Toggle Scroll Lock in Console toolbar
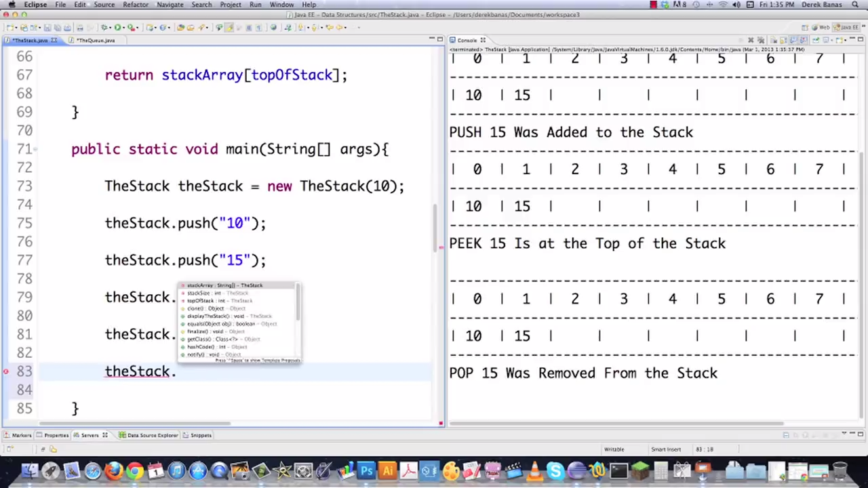 pyautogui.click(x=783, y=40)
